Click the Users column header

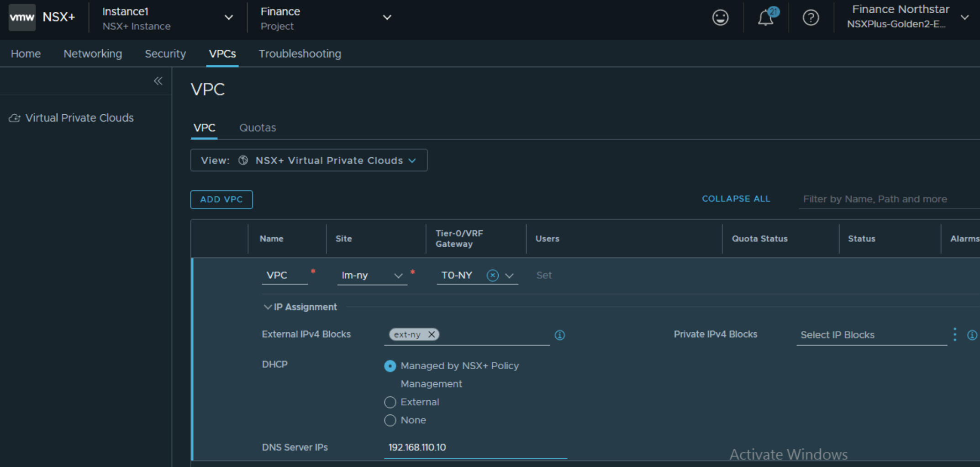pos(547,239)
